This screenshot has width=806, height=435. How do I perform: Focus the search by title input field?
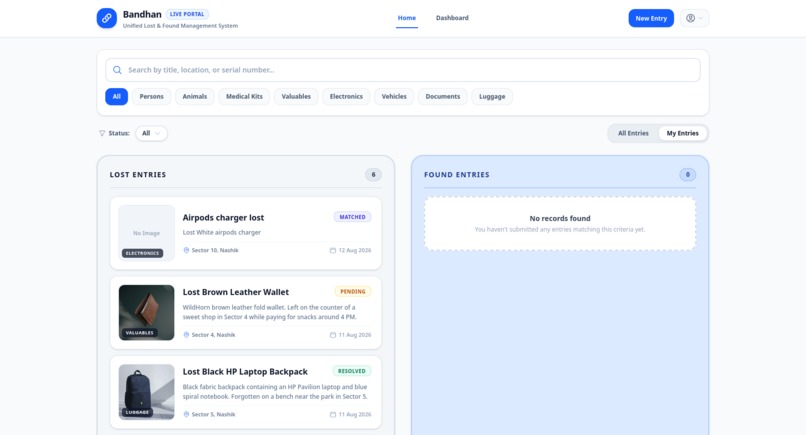tap(402, 70)
